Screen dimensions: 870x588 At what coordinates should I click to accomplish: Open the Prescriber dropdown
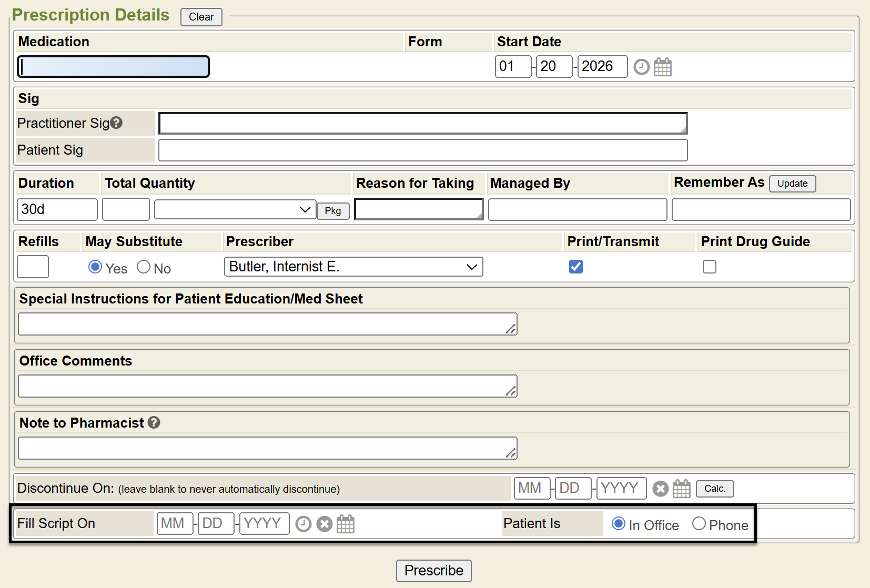click(353, 267)
